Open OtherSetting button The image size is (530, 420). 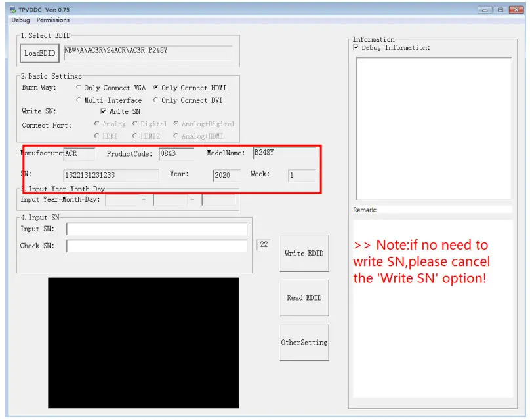pos(304,342)
